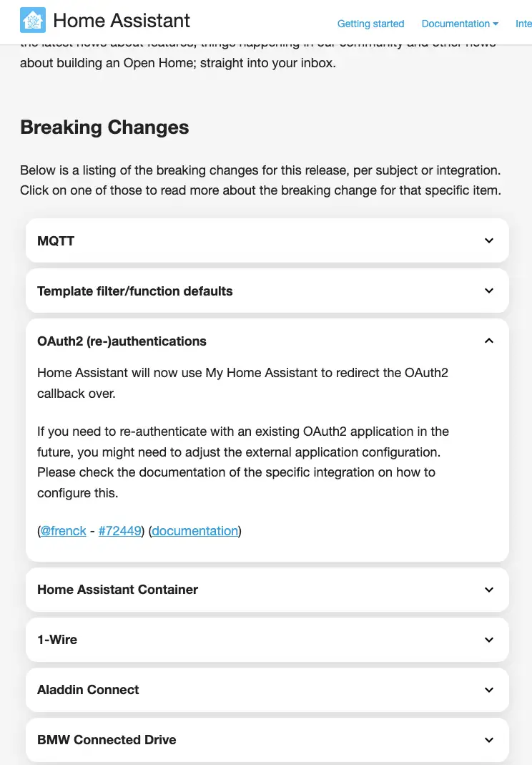Expand the Aladdin Connect item
This screenshot has width=532, height=765.
[x=88, y=690]
